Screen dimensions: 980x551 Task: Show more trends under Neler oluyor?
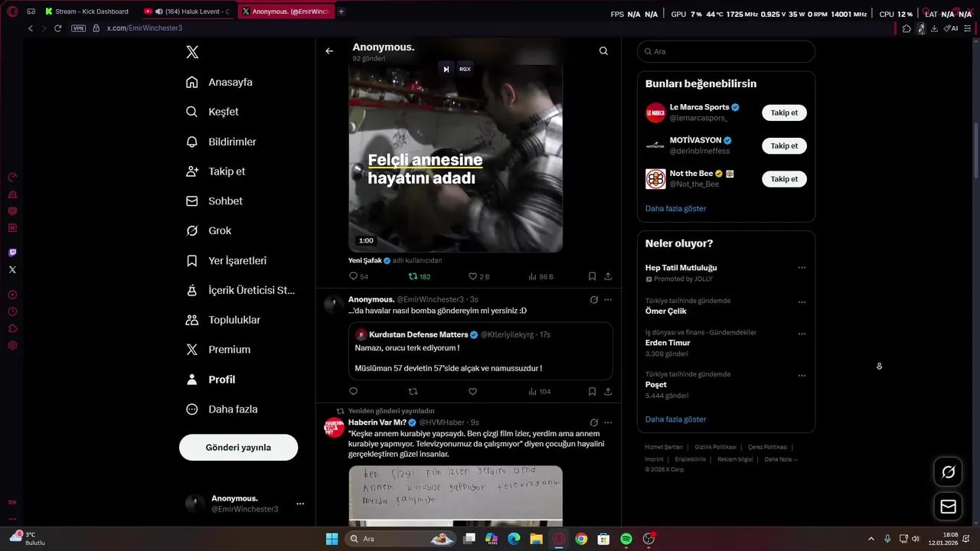[x=675, y=419]
